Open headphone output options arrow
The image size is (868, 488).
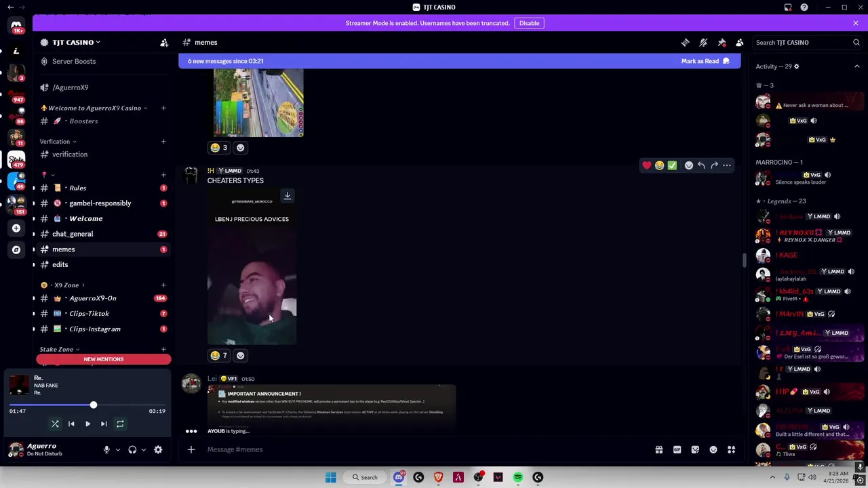pos(143,449)
